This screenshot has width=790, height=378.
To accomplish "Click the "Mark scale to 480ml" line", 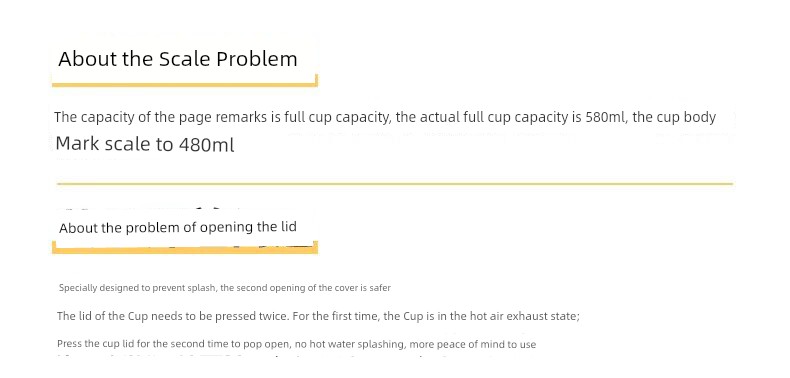I will [x=145, y=145].
